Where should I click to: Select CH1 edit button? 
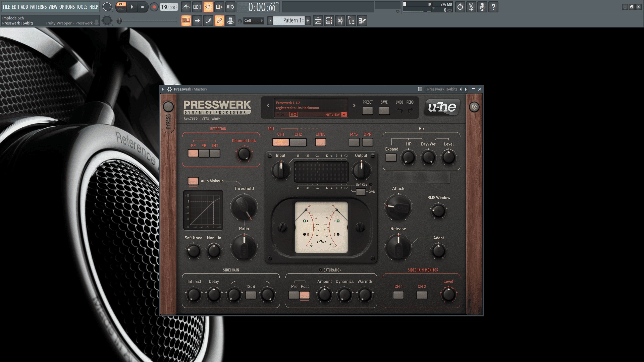click(281, 142)
